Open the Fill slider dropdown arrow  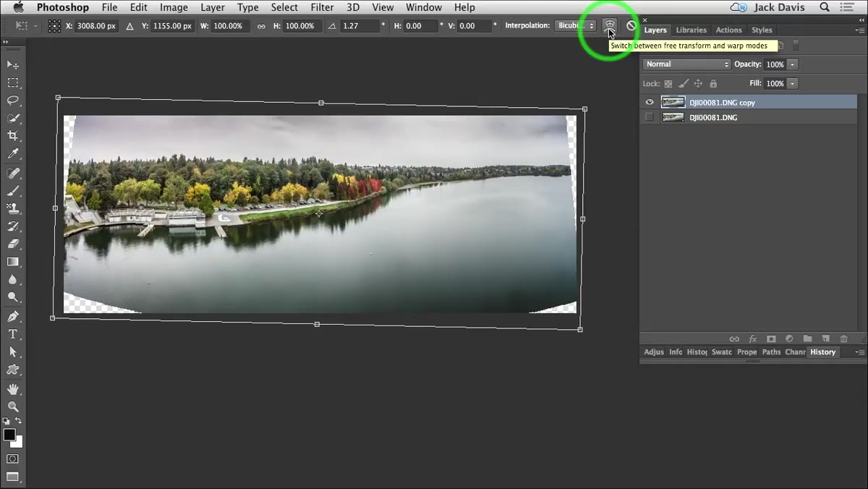(793, 84)
